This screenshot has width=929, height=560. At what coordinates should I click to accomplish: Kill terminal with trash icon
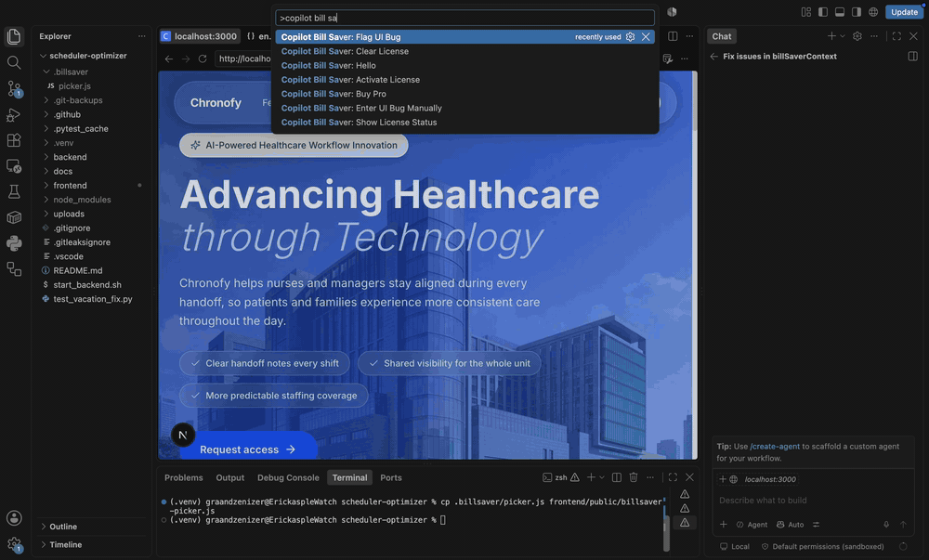pos(634,477)
